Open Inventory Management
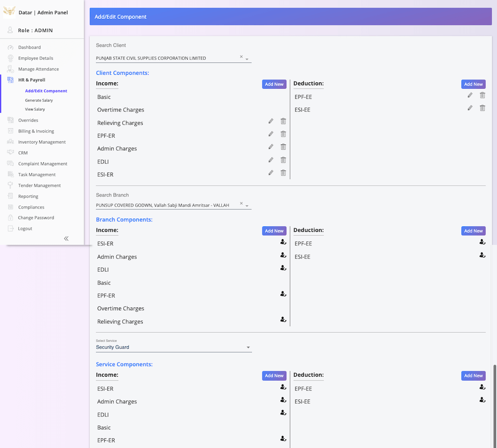This screenshot has width=497, height=448. [42, 142]
